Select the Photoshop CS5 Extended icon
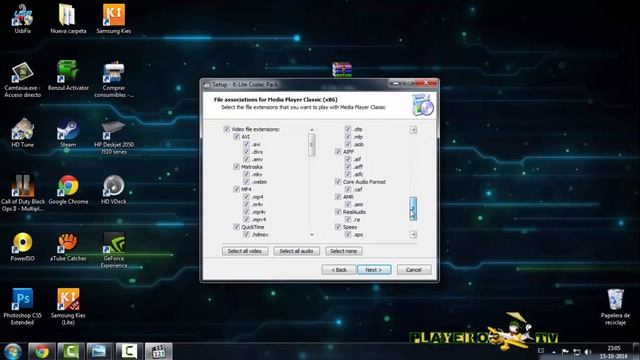This screenshot has height=360, width=640. click(x=22, y=307)
